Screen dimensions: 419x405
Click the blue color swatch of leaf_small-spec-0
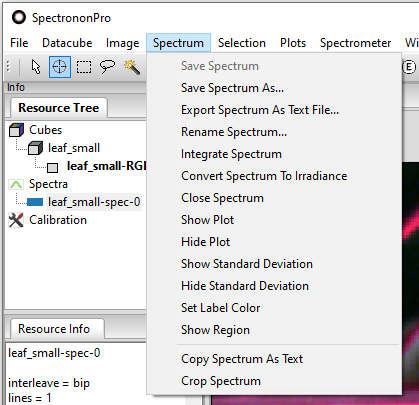click(x=35, y=202)
